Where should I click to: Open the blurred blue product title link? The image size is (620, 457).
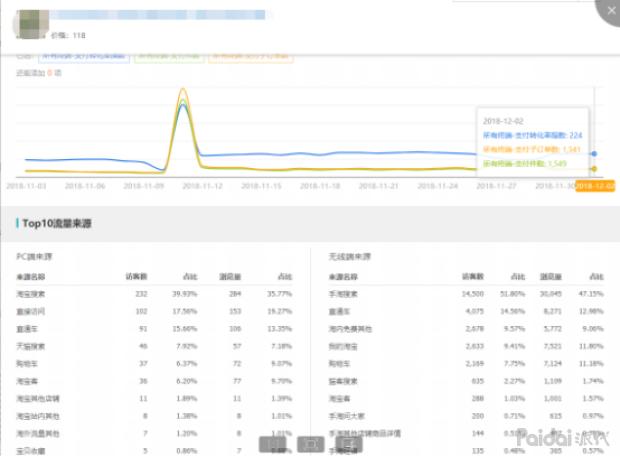coord(157,15)
